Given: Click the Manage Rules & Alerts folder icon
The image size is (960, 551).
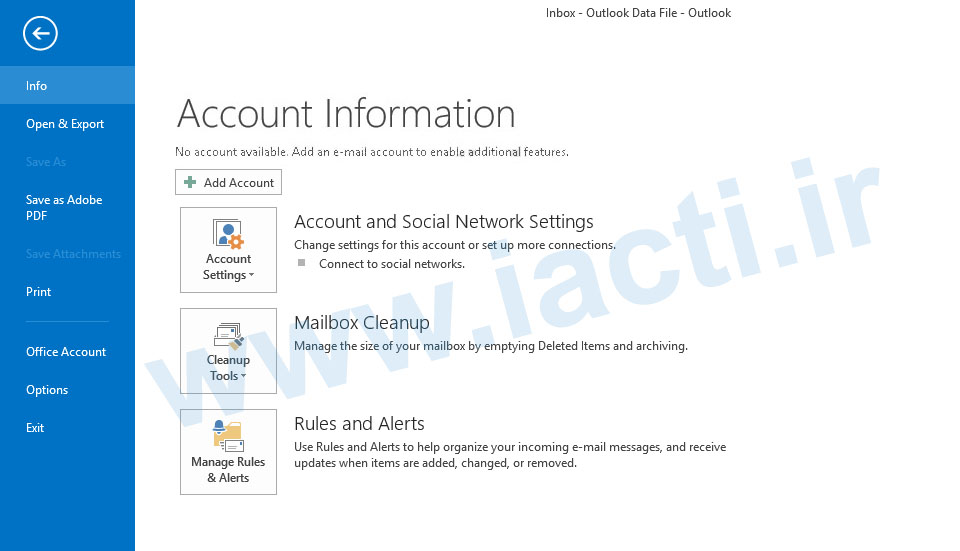Looking at the screenshot, I should point(228,437).
